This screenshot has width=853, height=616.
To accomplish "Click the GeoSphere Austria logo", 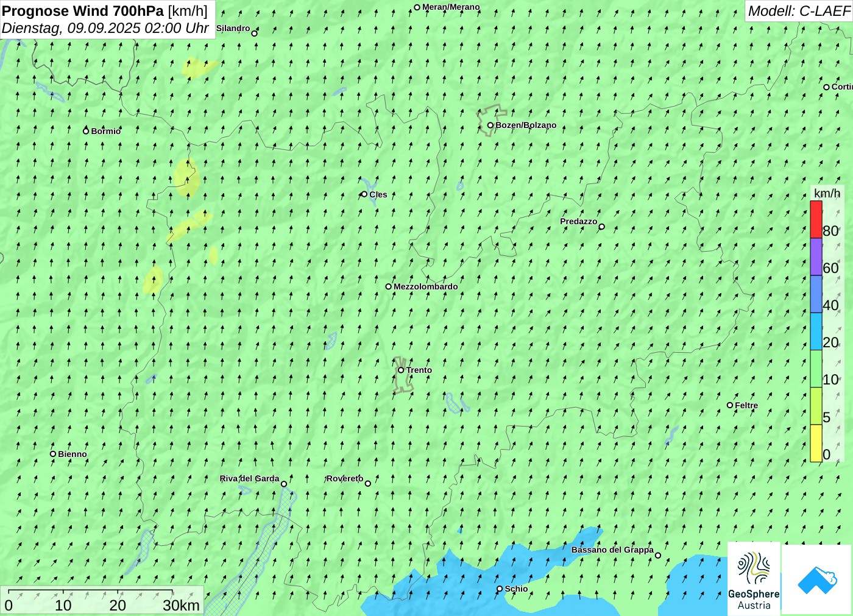I will tap(754, 579).
